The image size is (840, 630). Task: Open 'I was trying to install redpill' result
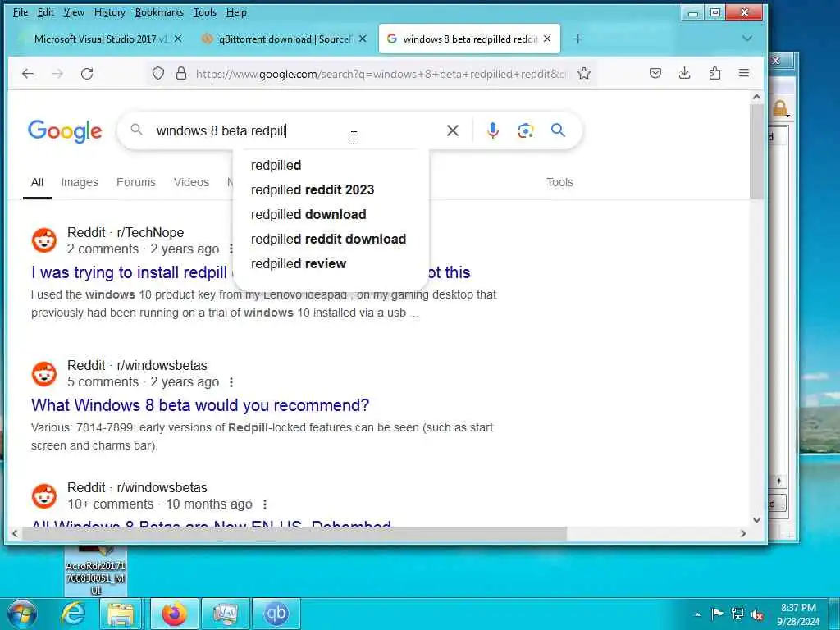[129, 272]
